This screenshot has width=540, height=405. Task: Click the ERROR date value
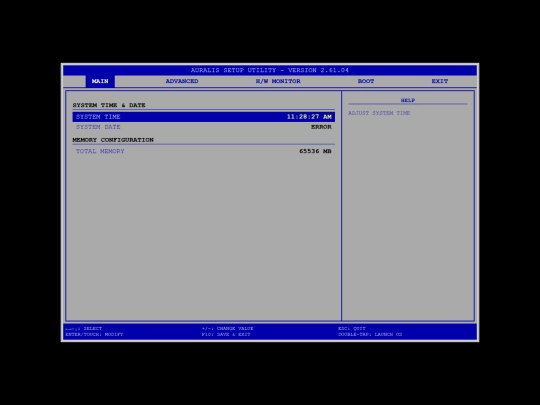[x=321, y=127]
